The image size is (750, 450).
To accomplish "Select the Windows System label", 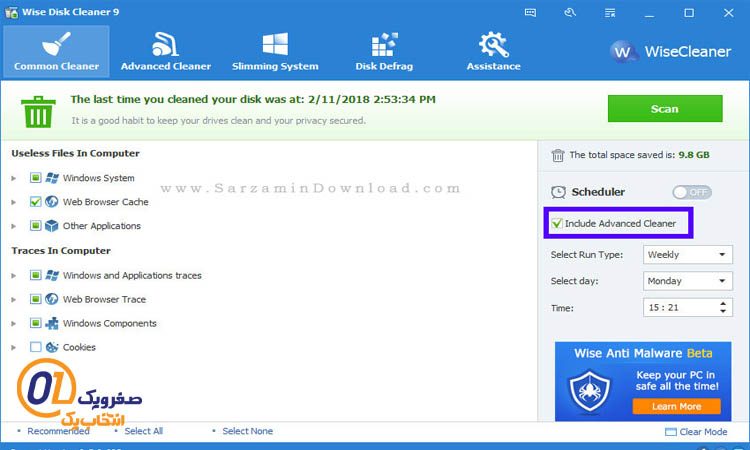I will [99, 178].
